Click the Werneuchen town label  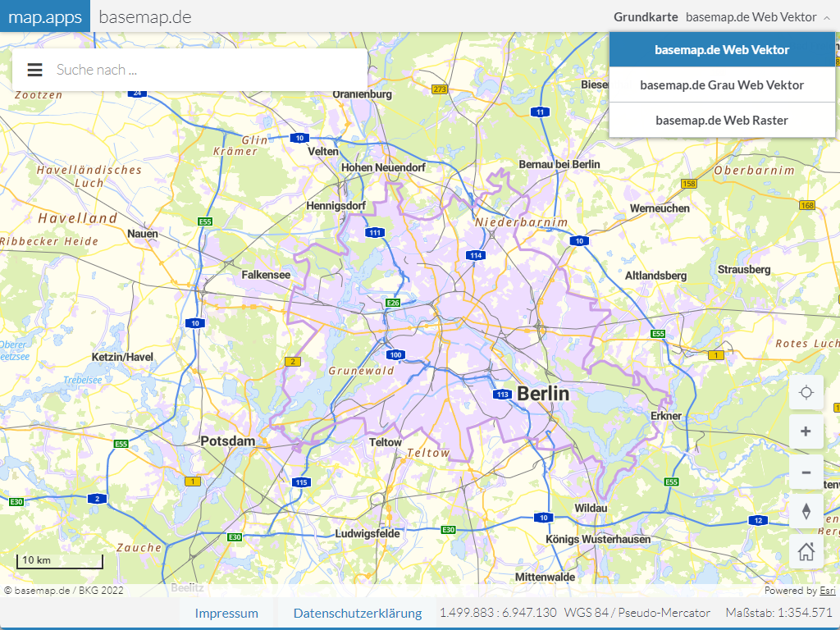pyautogui.click(x=660, y=208)
